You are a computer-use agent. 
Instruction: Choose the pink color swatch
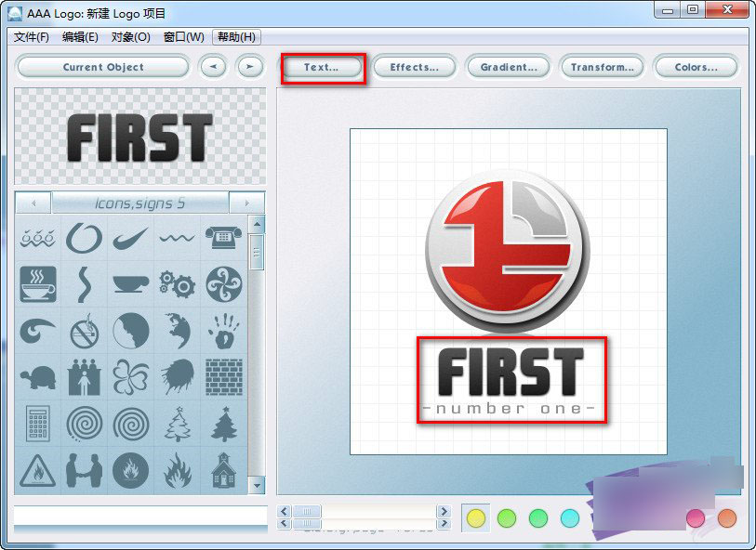696,518
